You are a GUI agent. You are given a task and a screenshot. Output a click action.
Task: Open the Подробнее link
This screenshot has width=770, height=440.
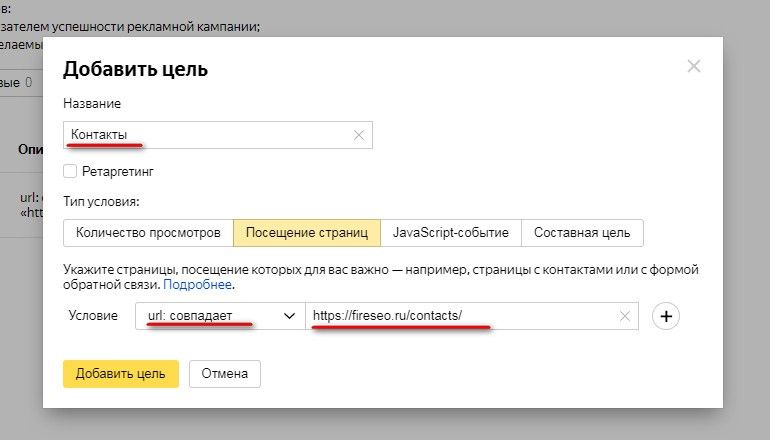point(197,285)
